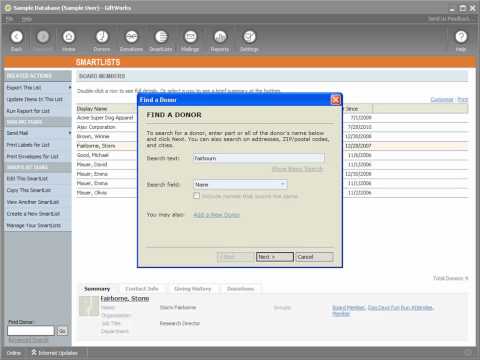Switch to the Summary tab
The height and width of the screenshot is (360, 480).
click(97, 289)
